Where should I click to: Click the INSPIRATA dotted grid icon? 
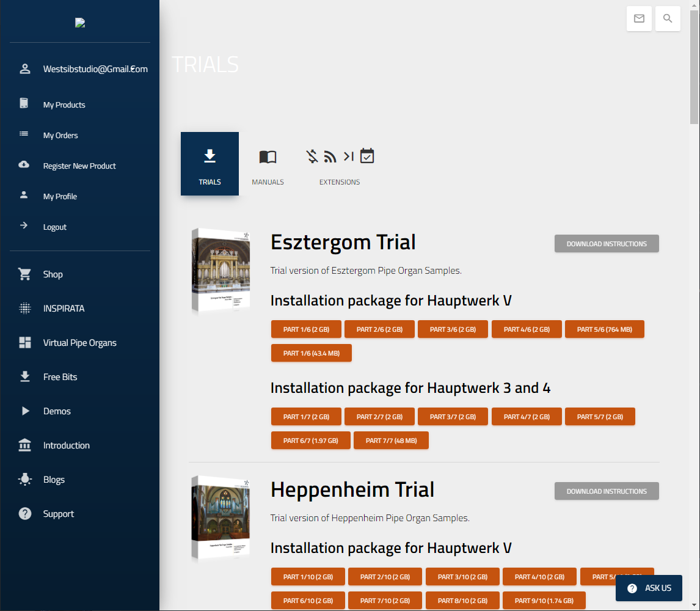25,308
